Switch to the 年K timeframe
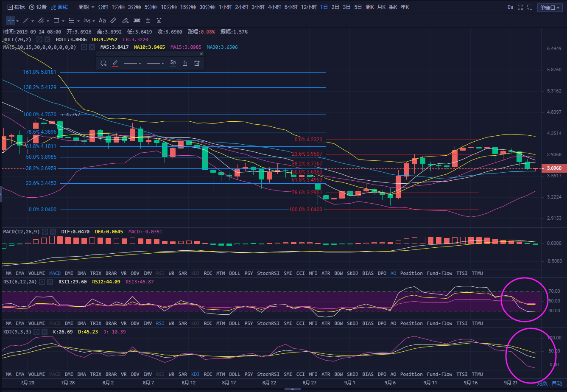 click(x=405, y=7)
